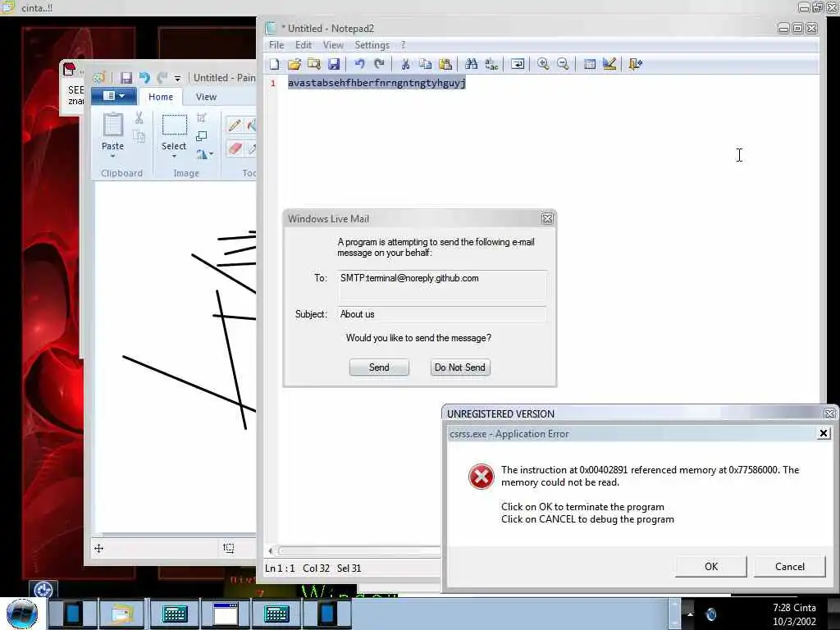Viewport: 840px width, 630px height.
Task: Open the ? help menu in Notepad2
Action: point(403,45)
